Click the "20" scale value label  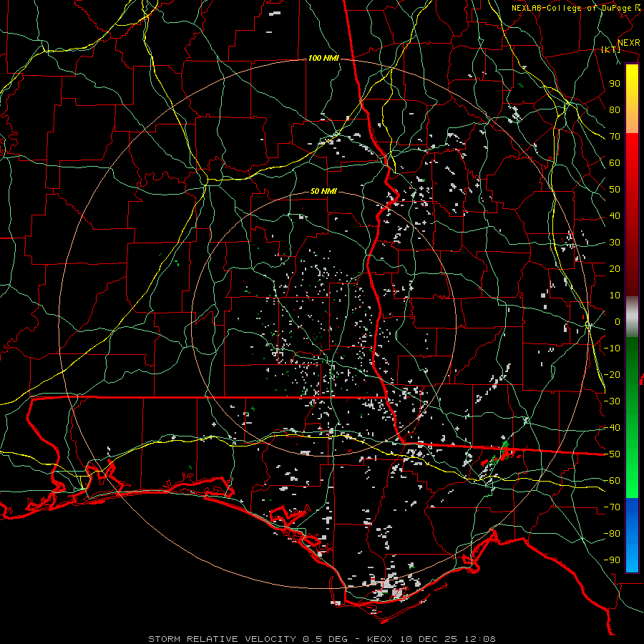coord(615,269)
